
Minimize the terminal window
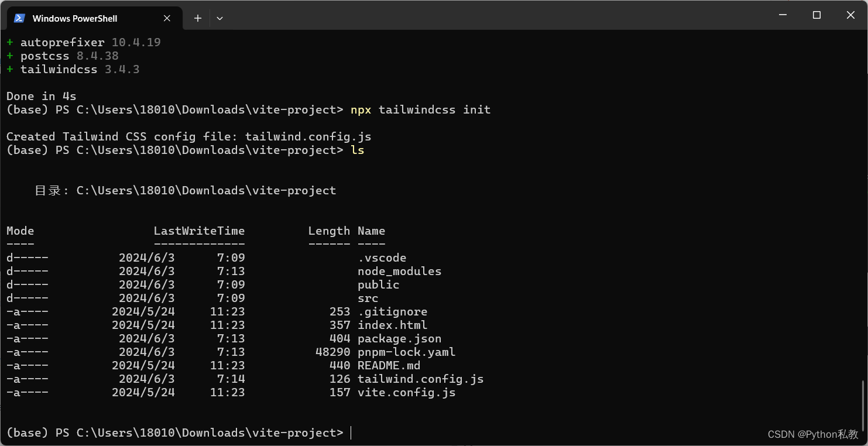pos(783,15)
